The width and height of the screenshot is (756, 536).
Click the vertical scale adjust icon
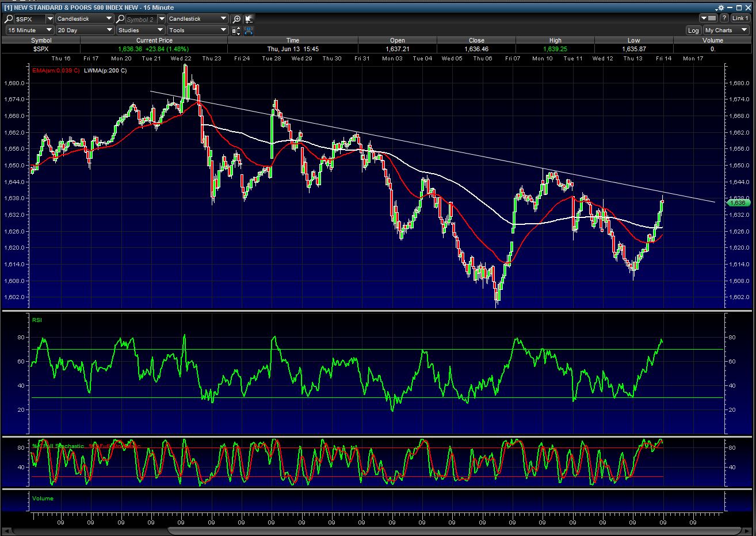pyautogui.click(x=236, y=30)
